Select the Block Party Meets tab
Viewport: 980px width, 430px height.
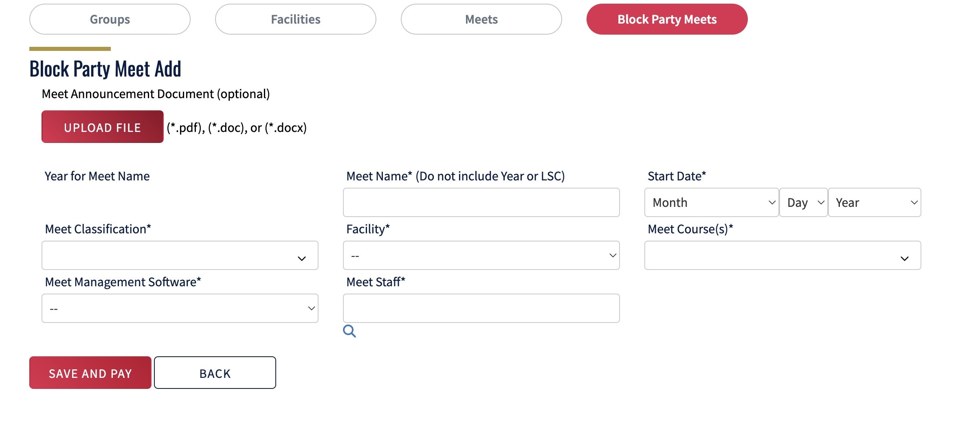(667, 19)
